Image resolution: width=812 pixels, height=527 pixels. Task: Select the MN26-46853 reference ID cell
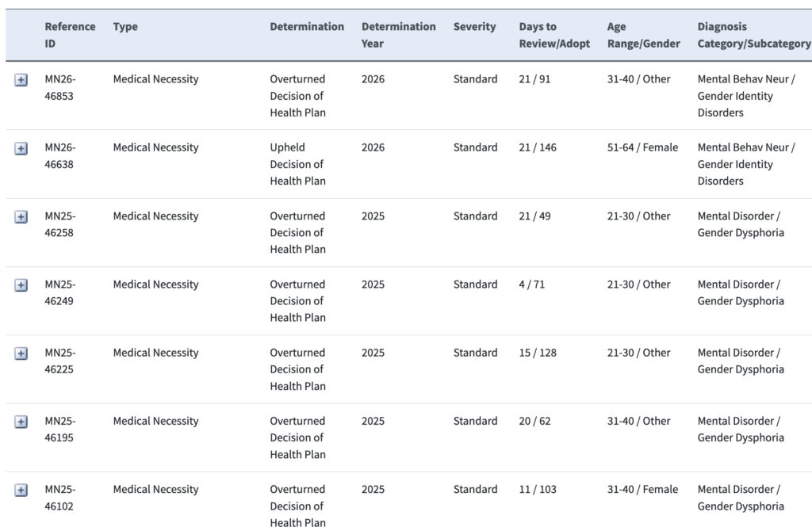tap(60, 87)
